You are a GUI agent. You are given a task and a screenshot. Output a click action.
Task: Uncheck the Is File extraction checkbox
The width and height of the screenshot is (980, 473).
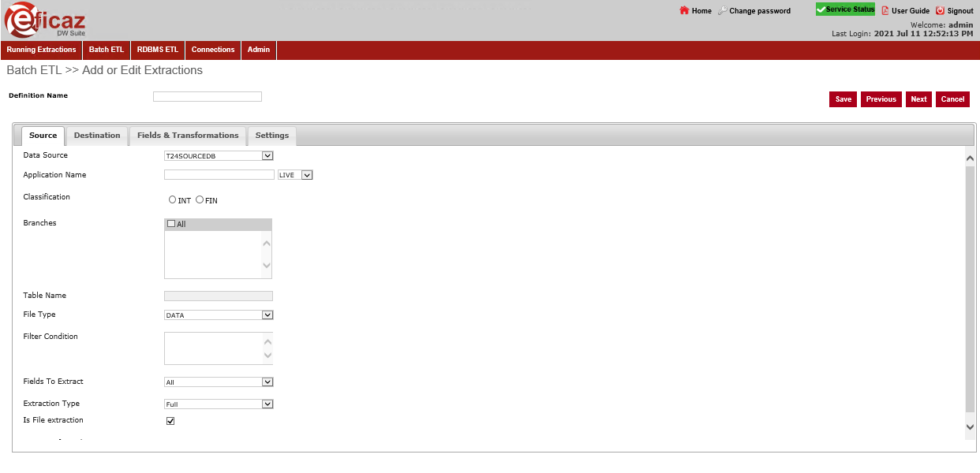pos(170,420)
